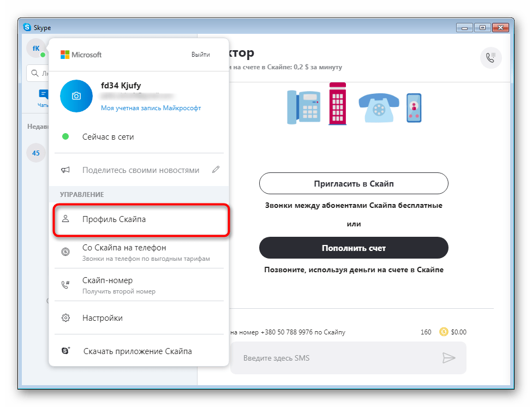
Task: Click the Введите здесь SMS field
Action: click(x=348, y=358)
